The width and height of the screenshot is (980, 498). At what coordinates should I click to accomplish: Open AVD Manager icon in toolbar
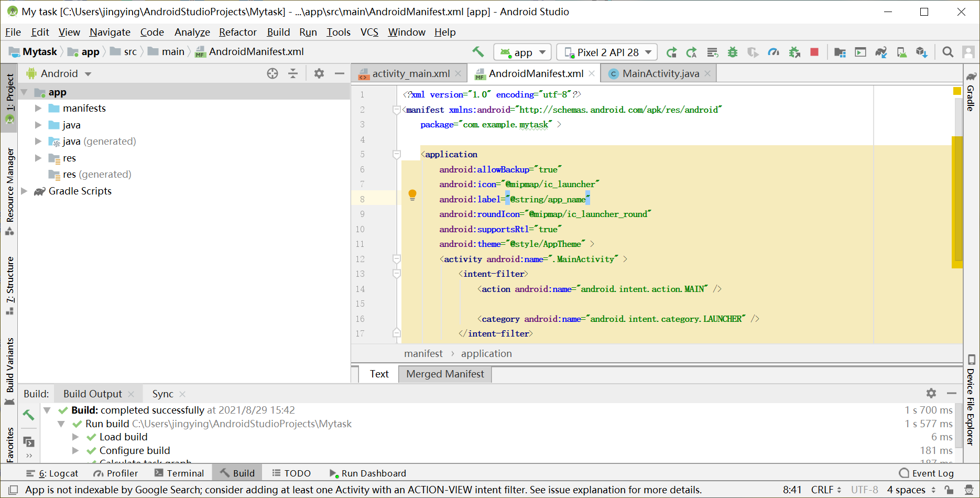point(901,52)
